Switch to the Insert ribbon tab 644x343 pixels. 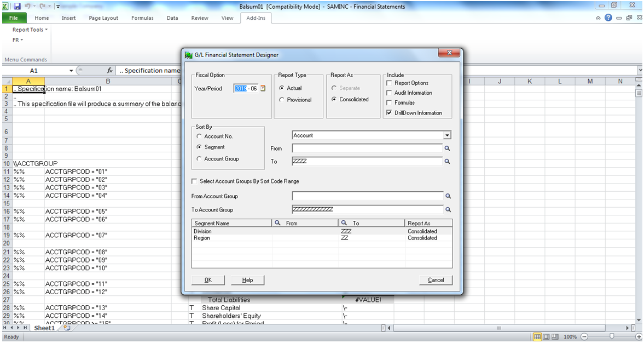pos(68,18)
